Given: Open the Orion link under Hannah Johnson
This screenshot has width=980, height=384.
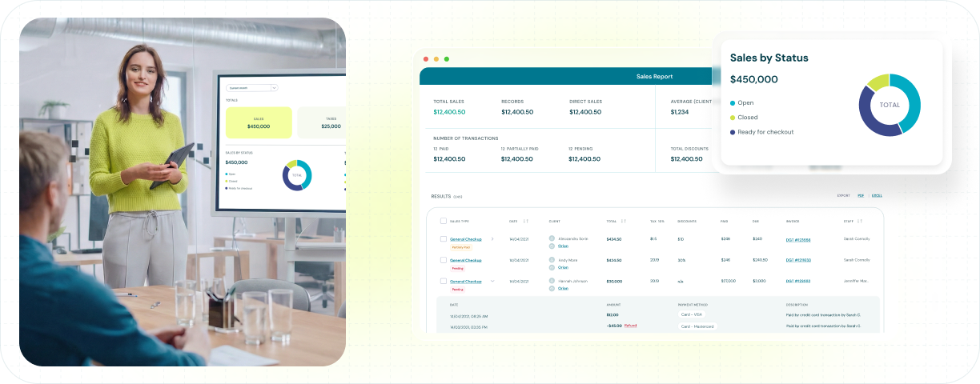Looking at the screenshot, I should point(563,288).
